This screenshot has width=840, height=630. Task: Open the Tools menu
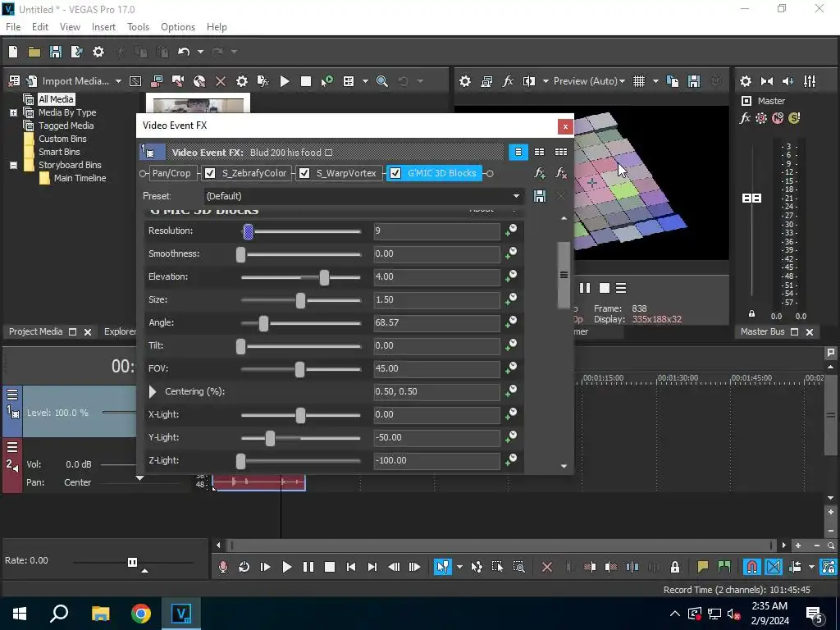pos(138,27)
